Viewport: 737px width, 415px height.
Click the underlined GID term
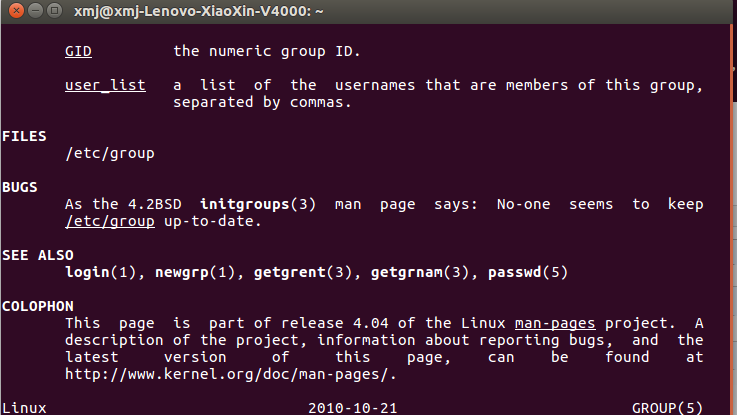click(78, 49)
